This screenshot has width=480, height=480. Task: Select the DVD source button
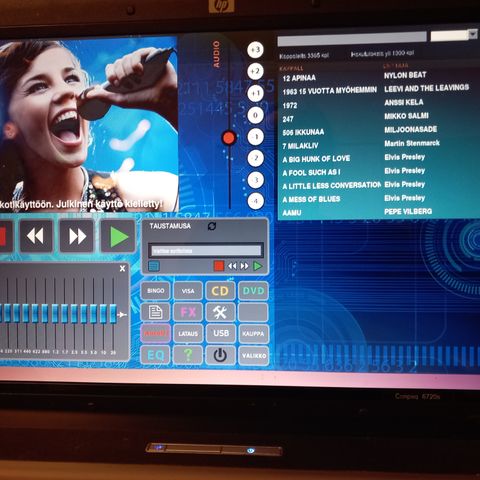point(253,291)
